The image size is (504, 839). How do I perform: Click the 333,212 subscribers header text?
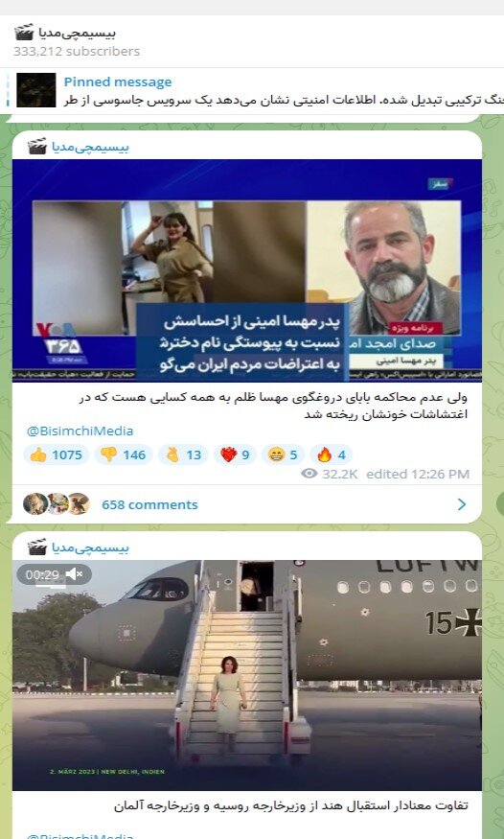coord(77,52)
